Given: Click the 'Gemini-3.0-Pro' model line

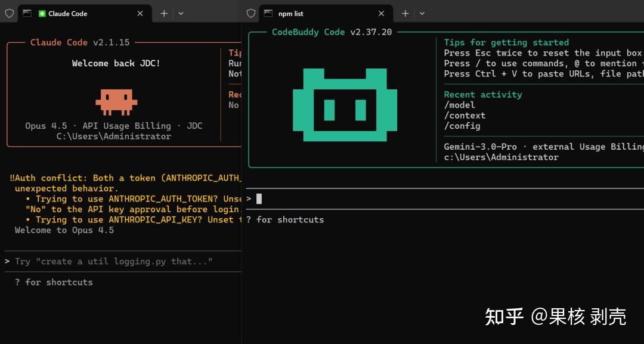Looking at the screenshot, I should [x=544, y=147].
